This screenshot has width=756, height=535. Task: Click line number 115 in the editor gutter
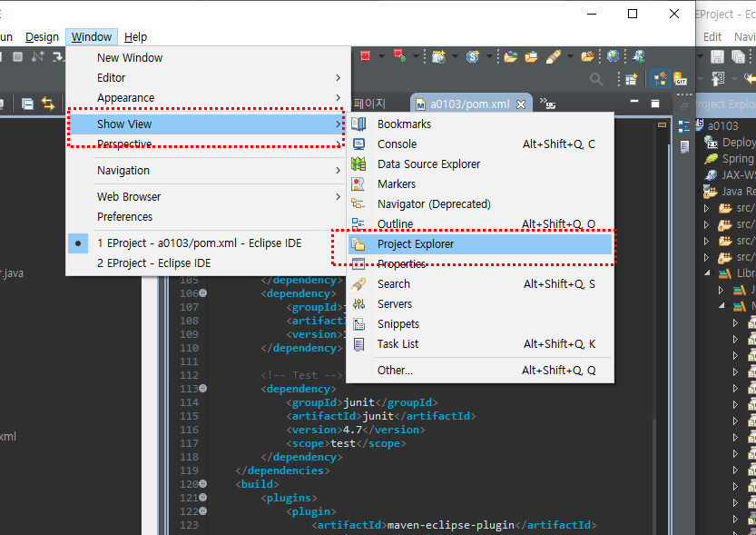tap(190, 416)
